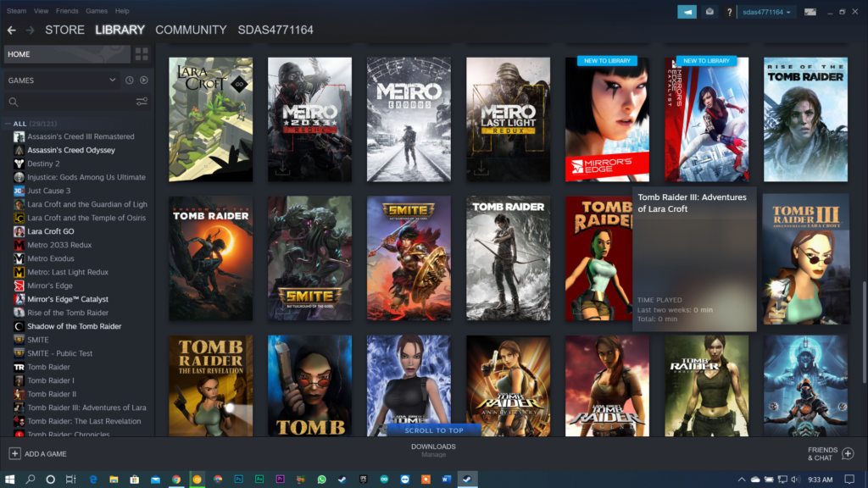
Task: Open the Lara Croft GO cover tile
Action: [210, 119]
